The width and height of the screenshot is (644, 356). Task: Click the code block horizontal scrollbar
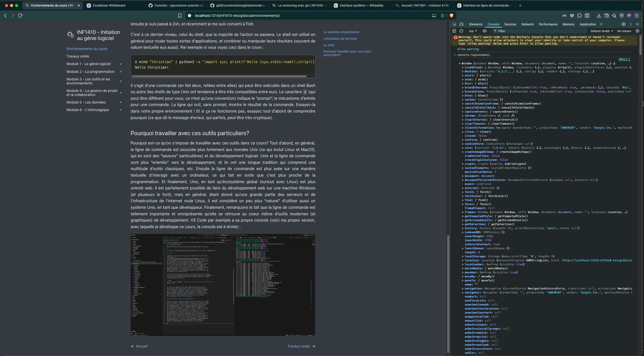(219, 76)
